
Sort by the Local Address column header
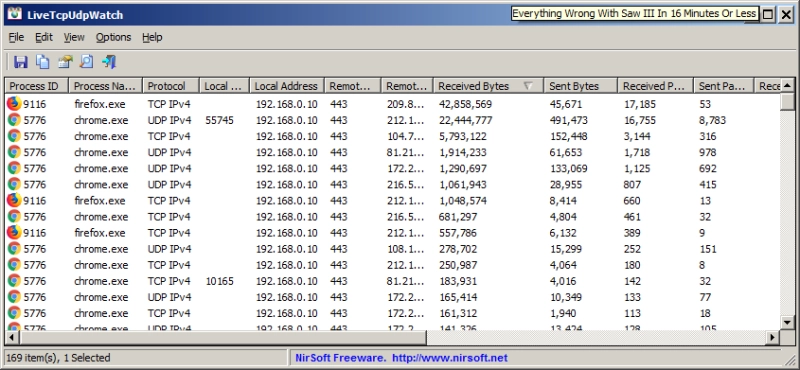coord(287,86)
